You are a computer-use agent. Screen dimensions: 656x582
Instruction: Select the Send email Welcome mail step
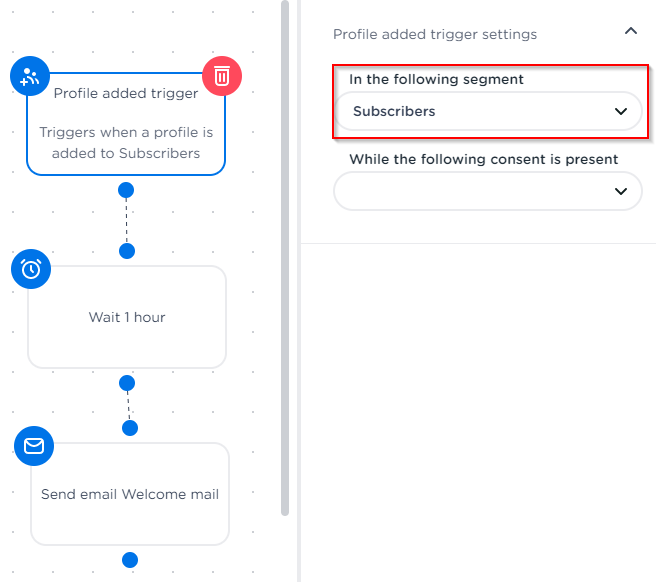[x=130, y=494]
